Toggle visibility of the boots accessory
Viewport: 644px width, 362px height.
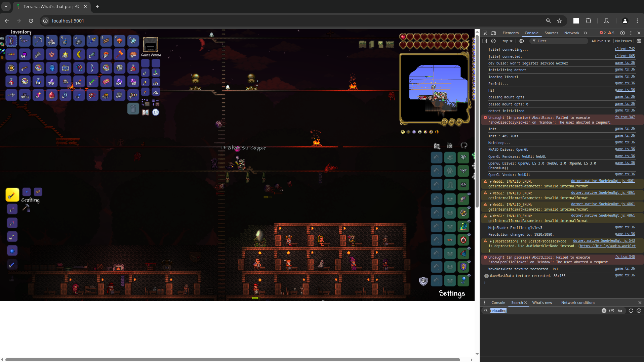point(469,221)
